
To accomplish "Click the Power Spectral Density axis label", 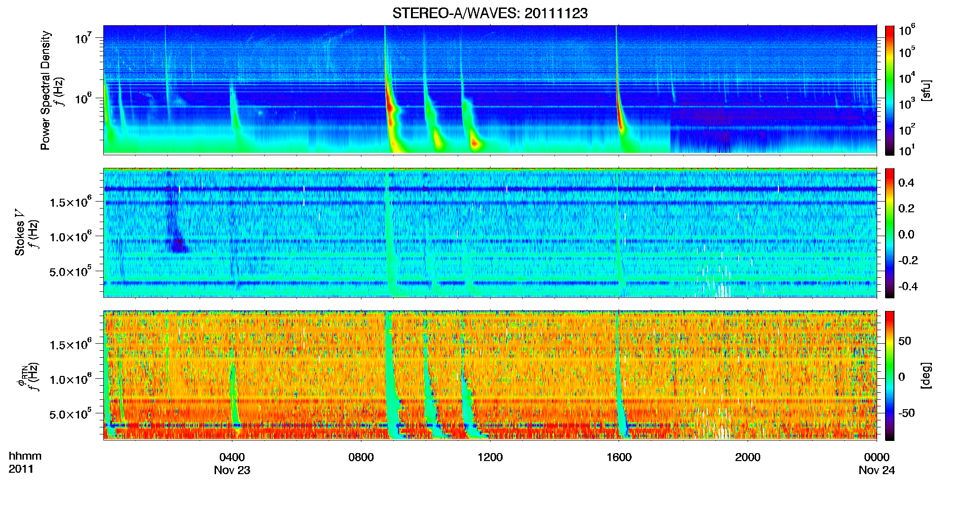I will [46, 90].
